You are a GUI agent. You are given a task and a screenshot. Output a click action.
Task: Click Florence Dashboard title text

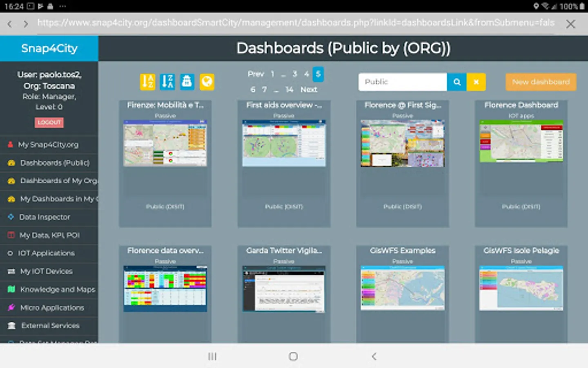click(521, 105)
